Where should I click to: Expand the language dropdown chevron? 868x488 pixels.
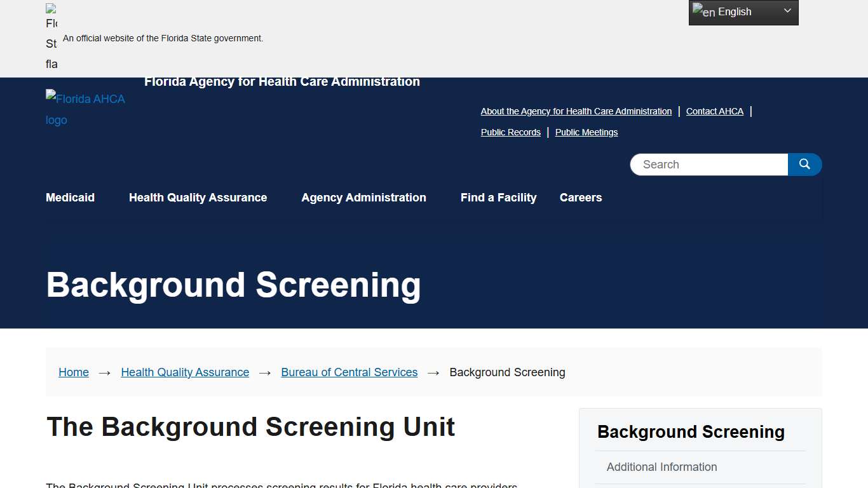pyautogui.click(x=787, y=11)
